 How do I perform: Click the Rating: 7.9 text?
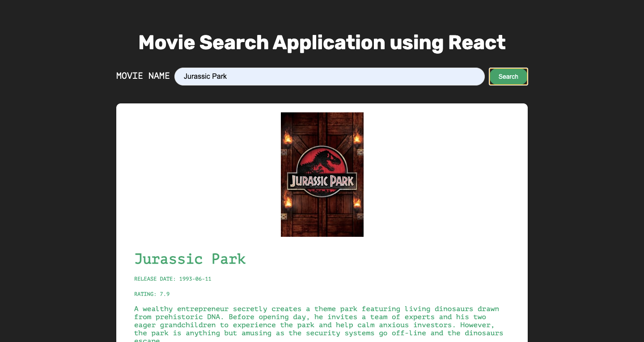152,294
